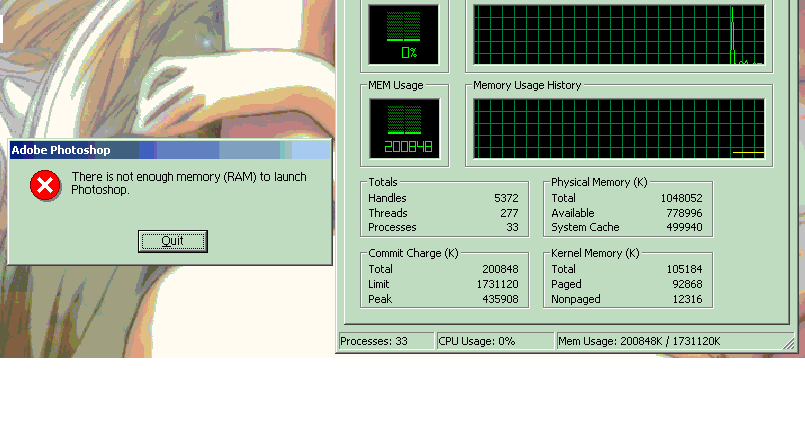805x432 pixels.
Task: Click the Processes: 33 status bar entry
Action: click(x=386, y=341)
